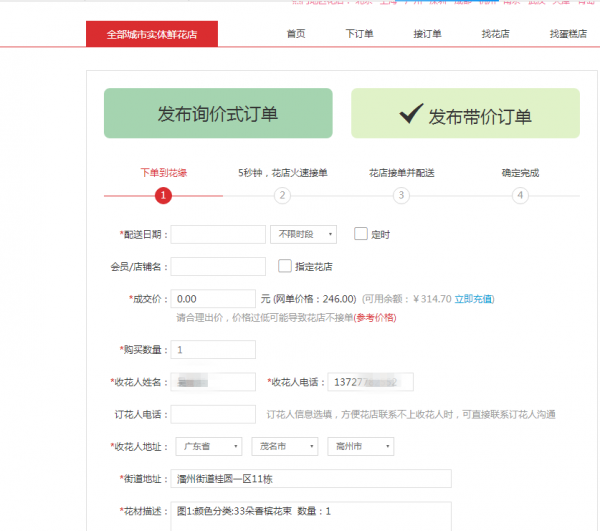The width and height of the screenshot is (600, 531).
Task: Select the 找花店 navigation item
Action: coord(495,33)
